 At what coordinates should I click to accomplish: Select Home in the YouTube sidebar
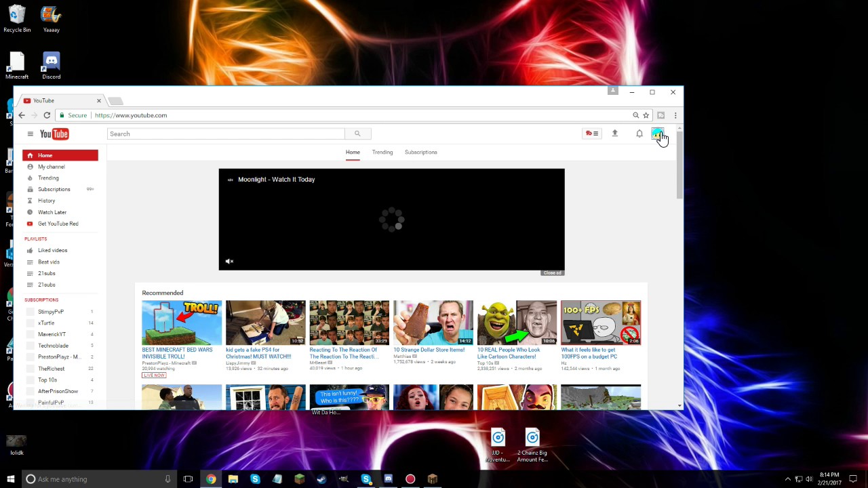[60, 155]
